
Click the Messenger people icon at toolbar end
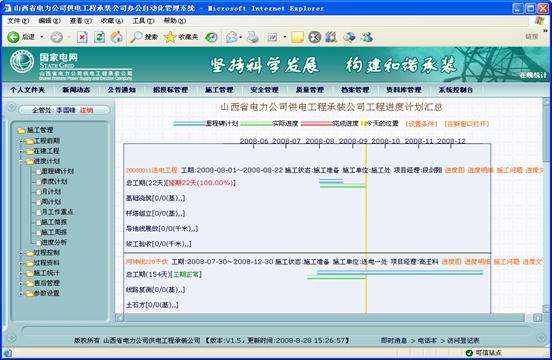click(x=367, y=37)
